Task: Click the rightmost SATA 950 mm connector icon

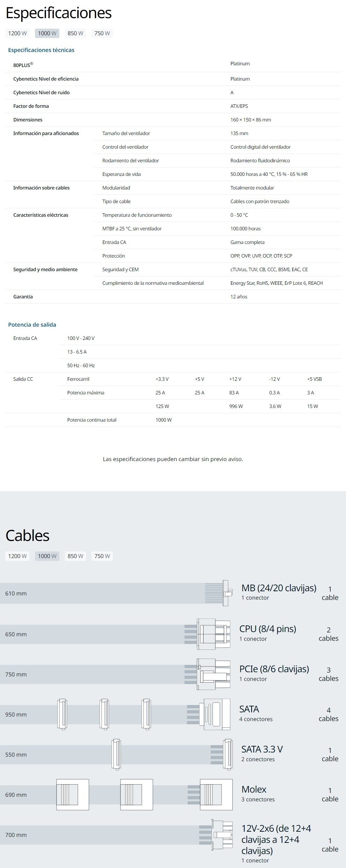Action: point(215,714)
